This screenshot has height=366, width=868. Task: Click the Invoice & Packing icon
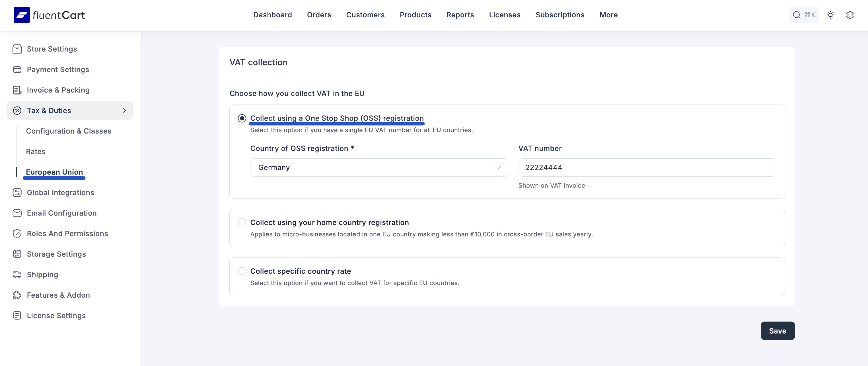coord(18,90)
